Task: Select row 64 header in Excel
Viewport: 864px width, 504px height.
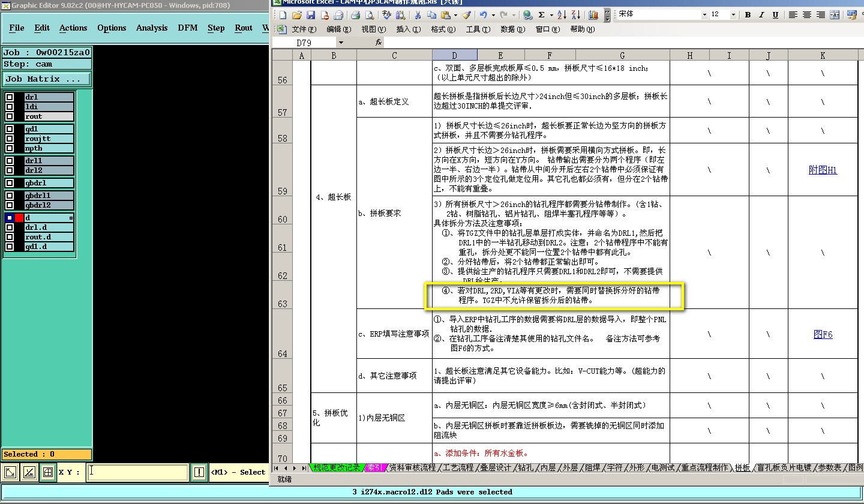Action: pos(282,334)
